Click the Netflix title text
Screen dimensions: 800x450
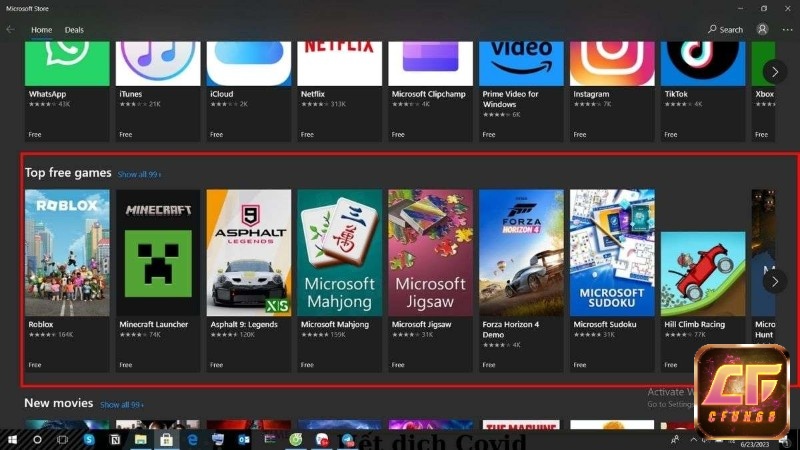pos(313,94)
